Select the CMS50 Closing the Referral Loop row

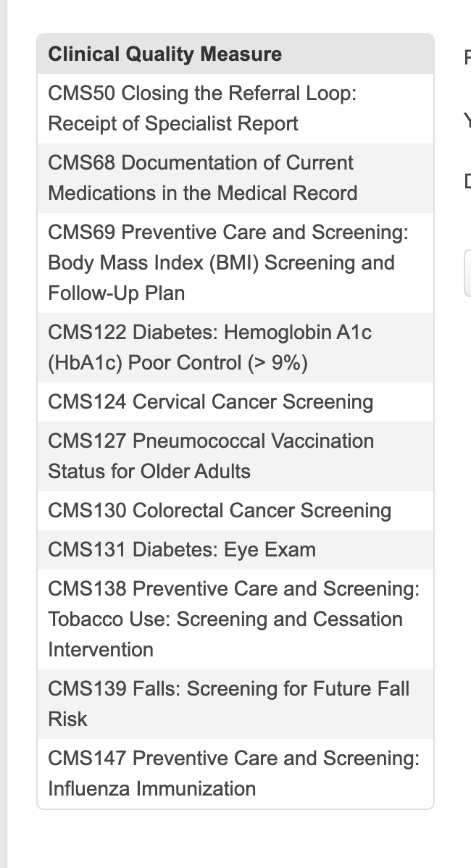[x=202, y=108]
